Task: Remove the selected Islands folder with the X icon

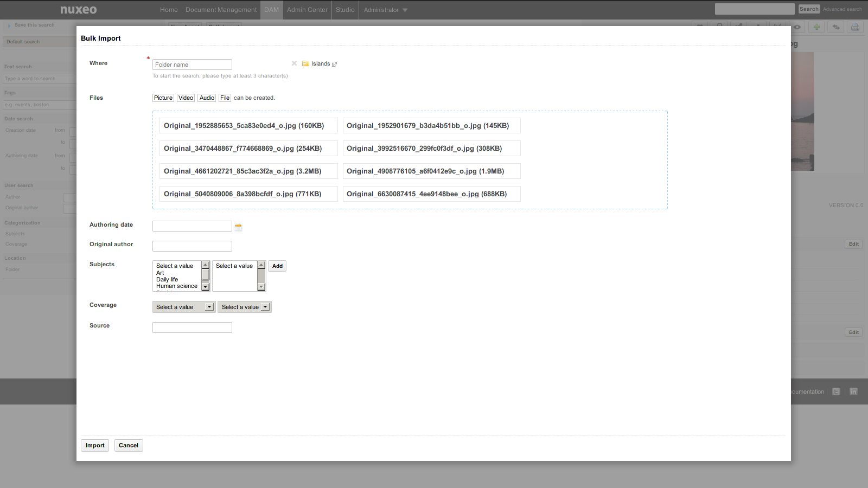Action: click(x=294, y=63)
